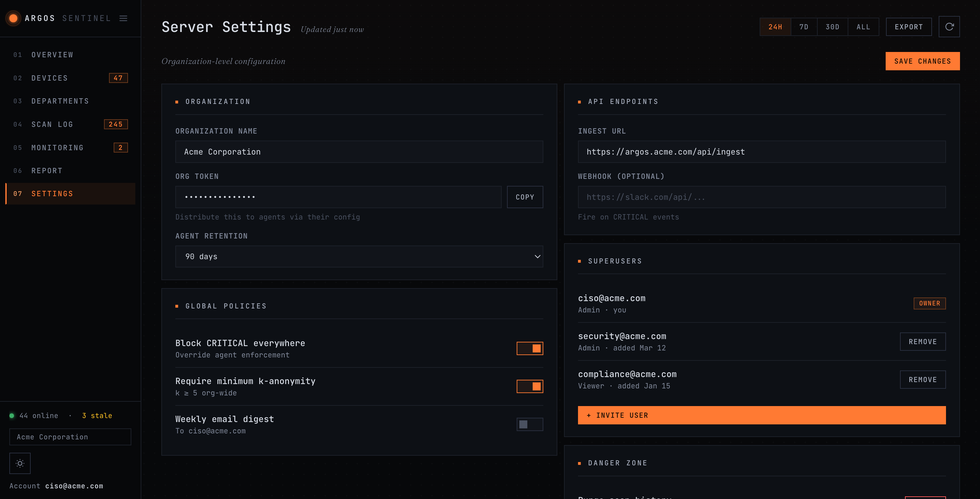The image size is (980, 499).
Task: Click the 'Superusers' section heading
Action: [615, 261]
